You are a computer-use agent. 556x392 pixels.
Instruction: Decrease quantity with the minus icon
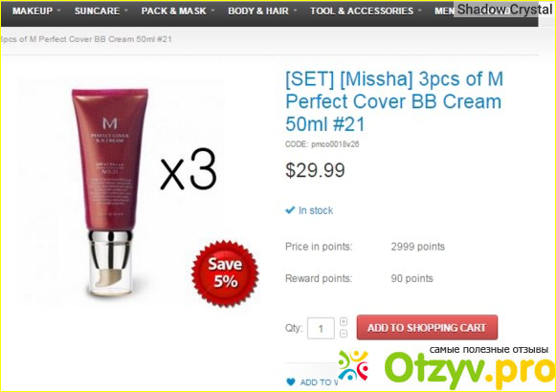click(x=344, y=334)
